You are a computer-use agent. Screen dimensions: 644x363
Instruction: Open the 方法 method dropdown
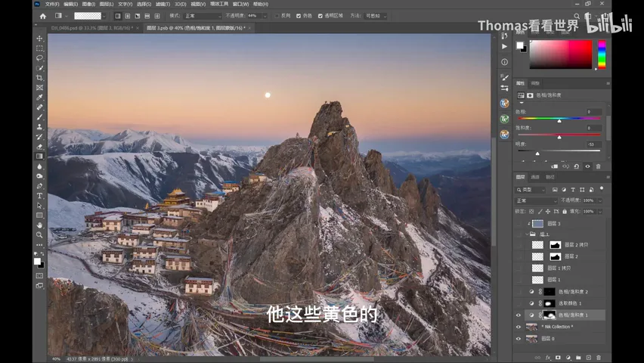[376, 16]
